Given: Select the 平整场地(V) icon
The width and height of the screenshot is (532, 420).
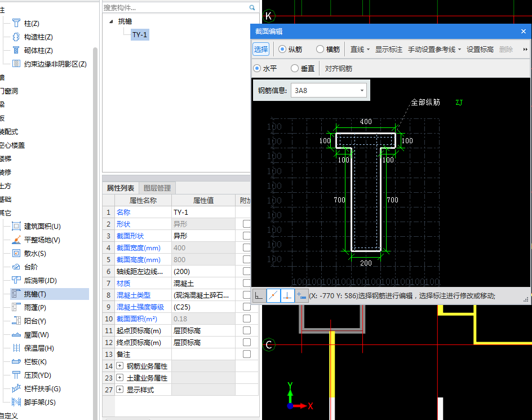Looking at the screenshot, I should click(16, 240).
